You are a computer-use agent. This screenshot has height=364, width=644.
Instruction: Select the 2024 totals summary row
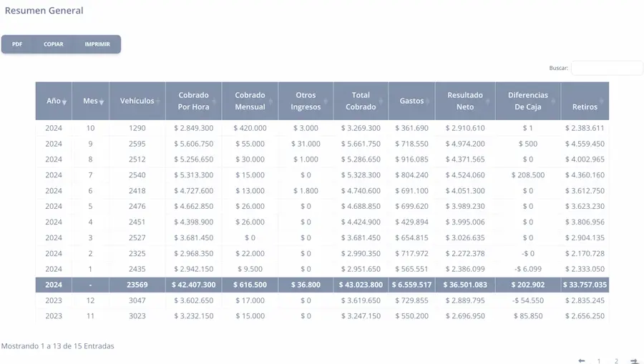click(x=322, y=285)
